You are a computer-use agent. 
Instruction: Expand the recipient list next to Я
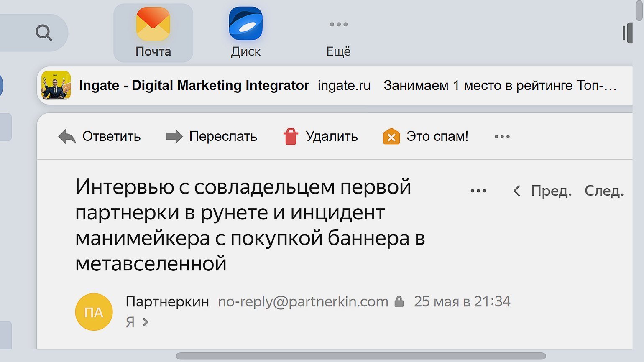pos(145,322)
